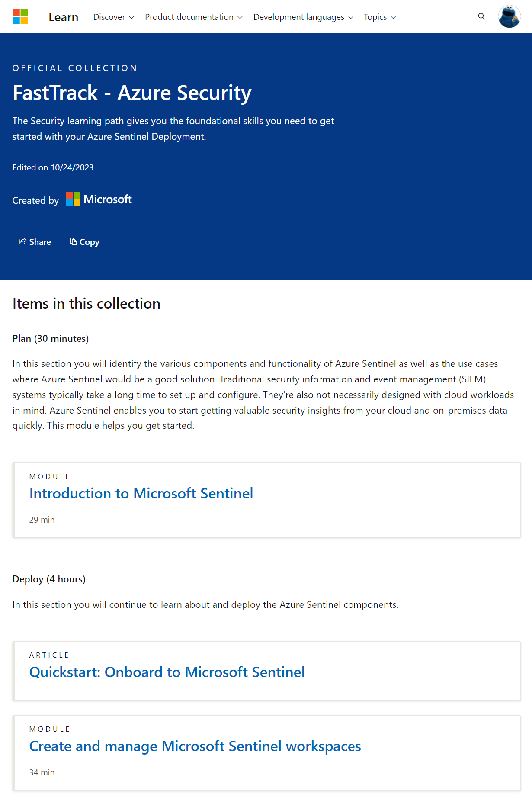Open Quickstart: Onboard to Microsoft Sentinel article

point(167,672)
